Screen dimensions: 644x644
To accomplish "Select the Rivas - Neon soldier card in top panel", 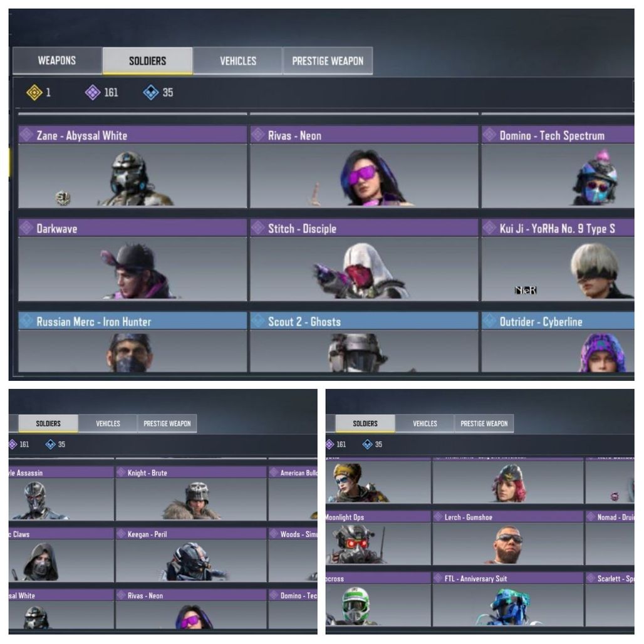I will (x=364, y=167).
